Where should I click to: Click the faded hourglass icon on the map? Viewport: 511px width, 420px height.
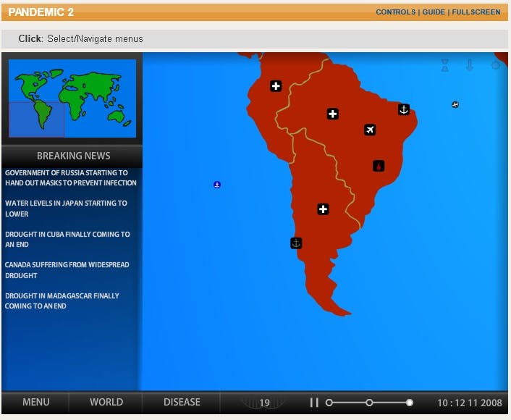coord(445,65)
